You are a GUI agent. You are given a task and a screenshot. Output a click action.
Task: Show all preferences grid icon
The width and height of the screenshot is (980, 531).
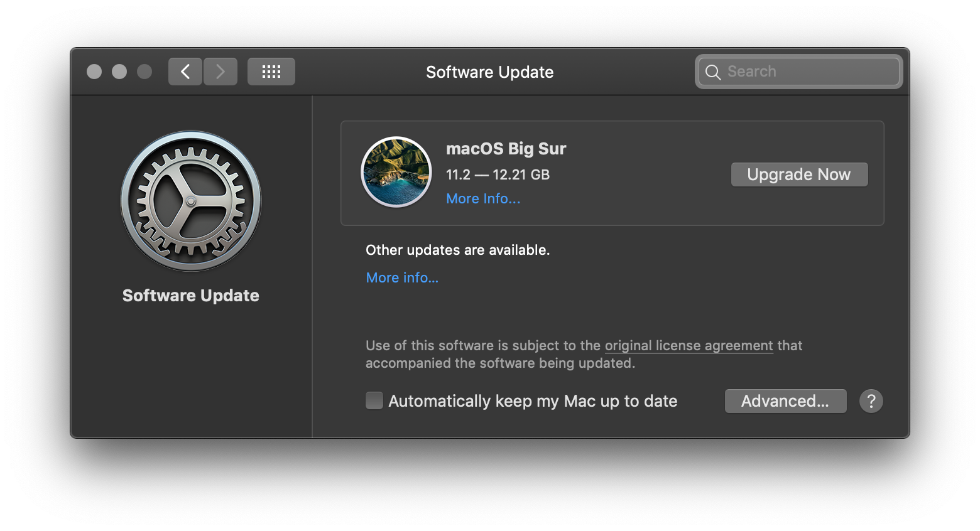point(271,72)
